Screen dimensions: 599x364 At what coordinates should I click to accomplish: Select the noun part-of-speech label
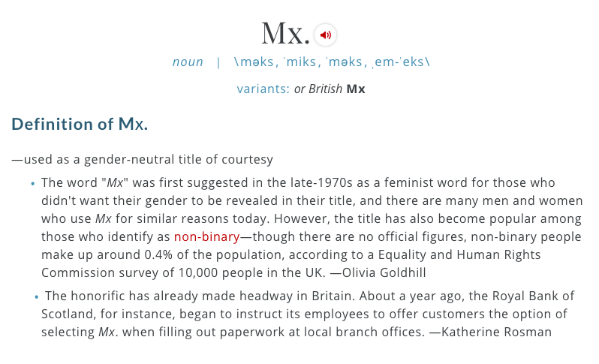[x=188, y=62]
